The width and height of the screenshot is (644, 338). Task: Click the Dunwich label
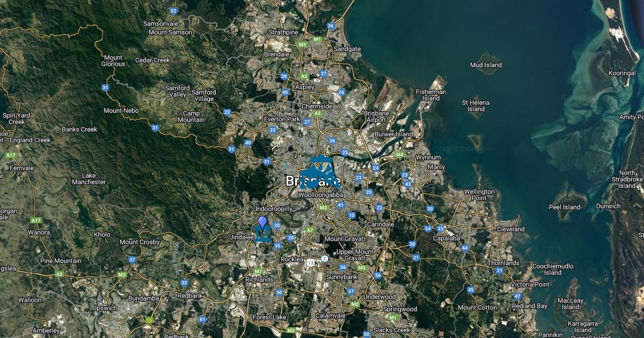pos(608,205)
